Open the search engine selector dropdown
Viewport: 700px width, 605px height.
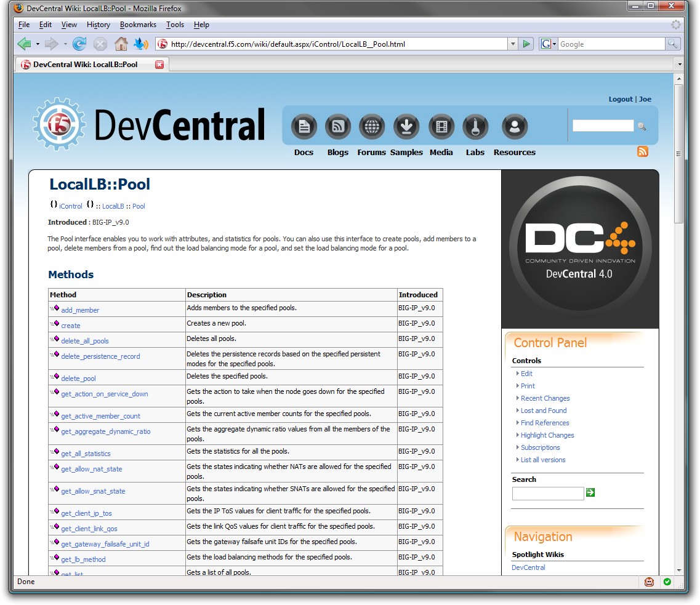[548, 44]
